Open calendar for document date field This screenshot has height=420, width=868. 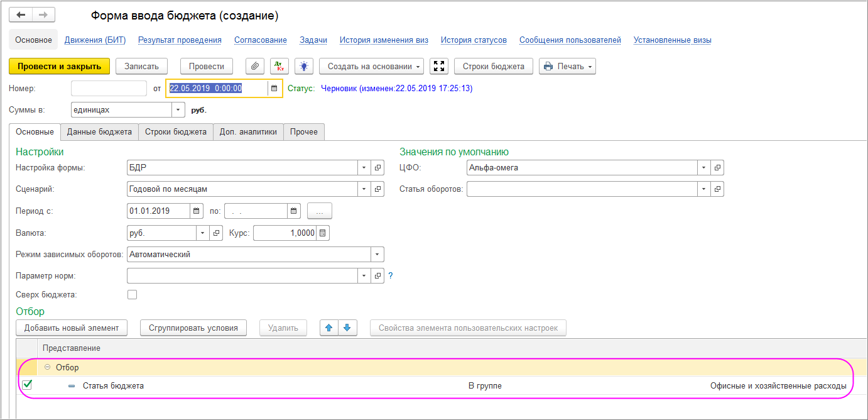(274, 89)
